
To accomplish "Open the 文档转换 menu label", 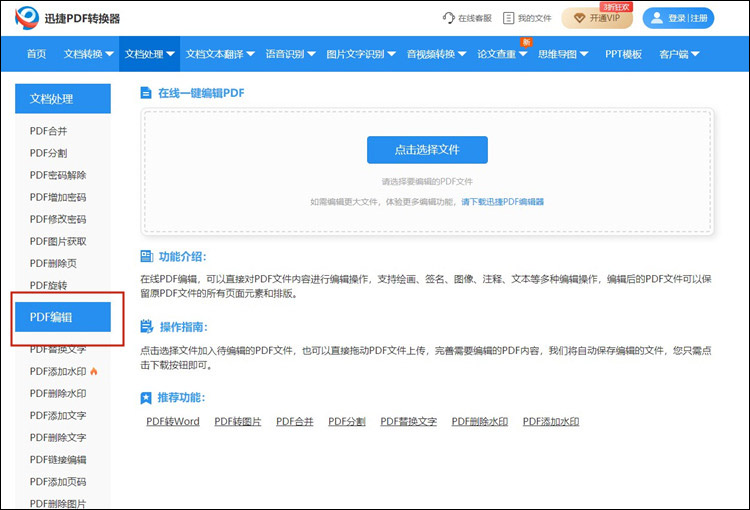I will click(84, 54).
